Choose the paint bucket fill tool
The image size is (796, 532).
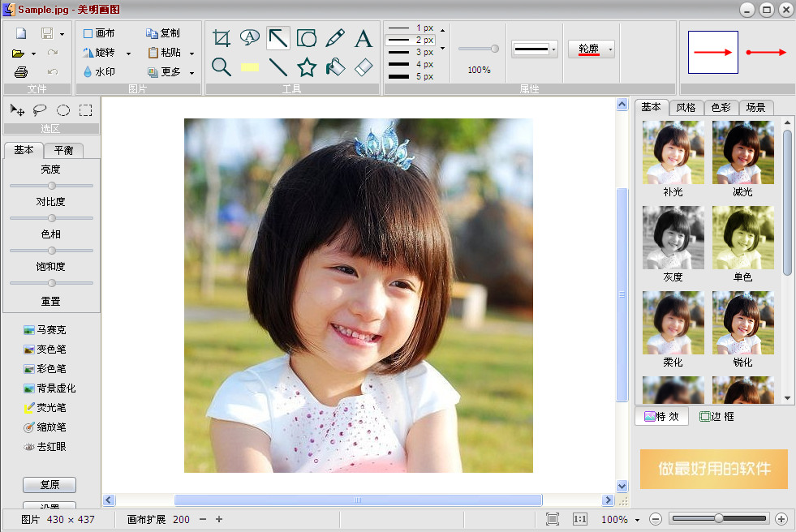point(335,67)
